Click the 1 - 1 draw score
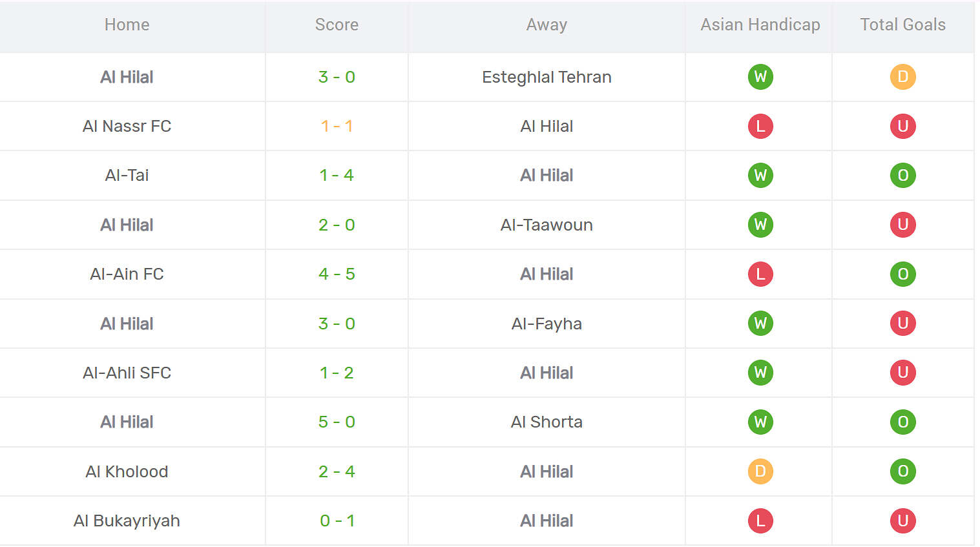The image size is (980, 547). (337, 126)
